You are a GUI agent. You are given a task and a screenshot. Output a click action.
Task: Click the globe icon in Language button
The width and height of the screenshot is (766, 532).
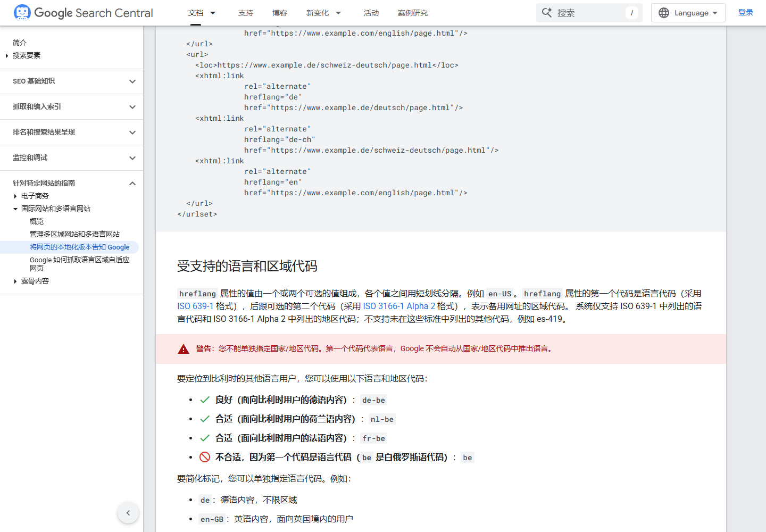coord(664,13)
